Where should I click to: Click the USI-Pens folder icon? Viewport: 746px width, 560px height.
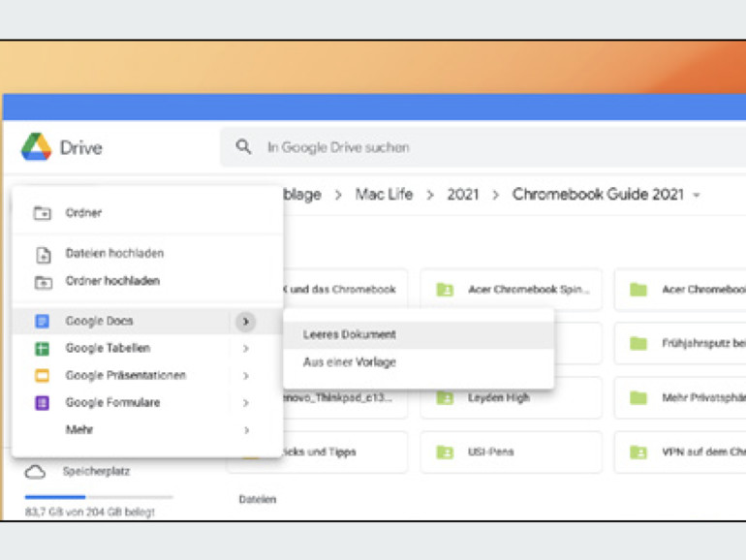pos(445,452)
